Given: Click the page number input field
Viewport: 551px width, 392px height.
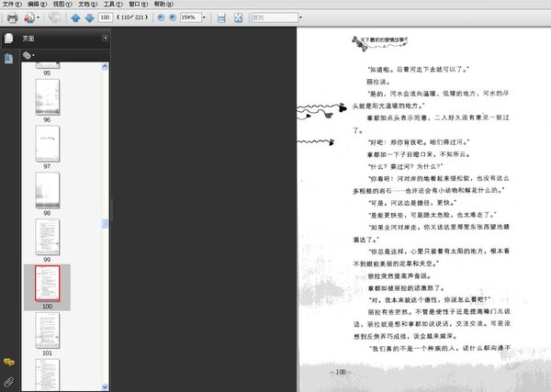Looking at the screenshot, I should click(x=106, y=17).
